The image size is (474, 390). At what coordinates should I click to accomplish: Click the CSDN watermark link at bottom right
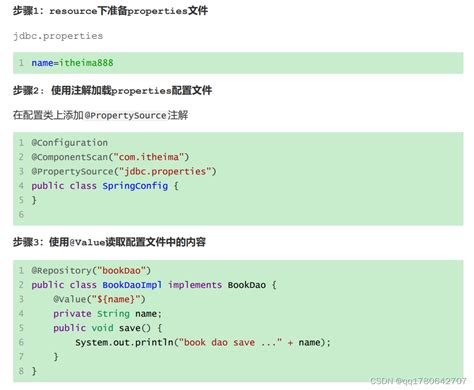(x=418, y=381)
